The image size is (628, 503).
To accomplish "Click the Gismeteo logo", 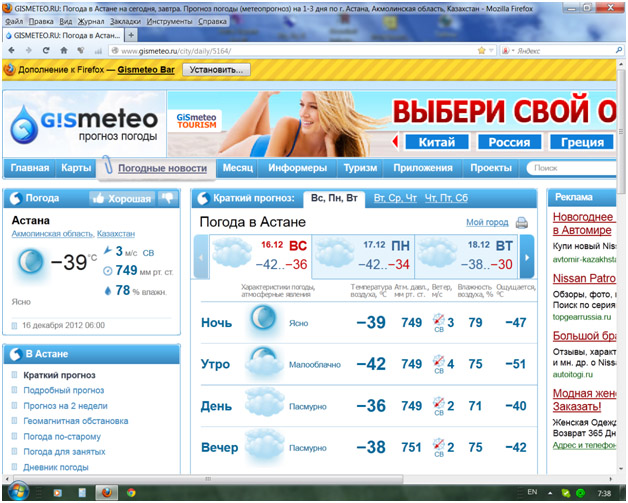I will [84, 124].
